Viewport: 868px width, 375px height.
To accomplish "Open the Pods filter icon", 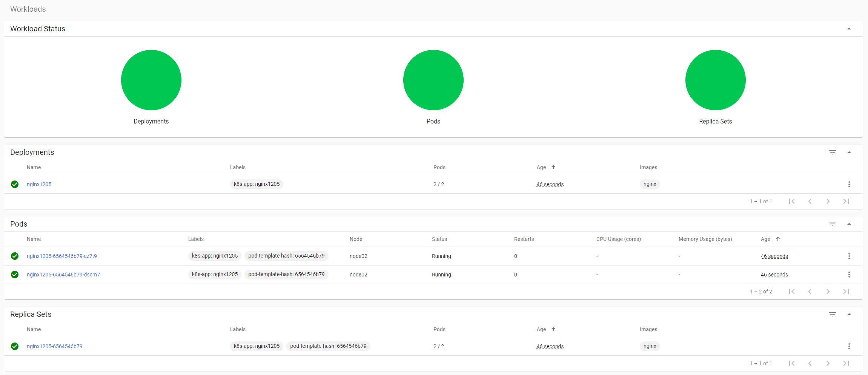I will coord(832,224).
